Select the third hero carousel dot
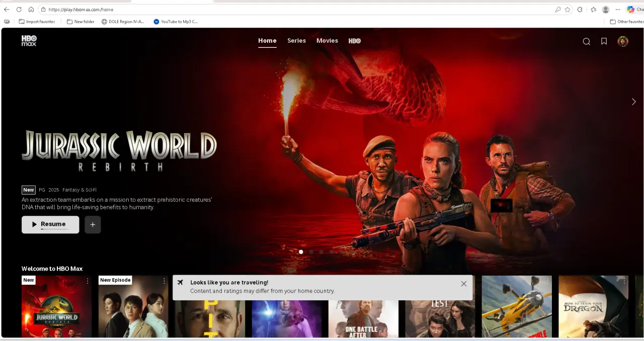This screenshot has height=341, width=644. (321, 252)
